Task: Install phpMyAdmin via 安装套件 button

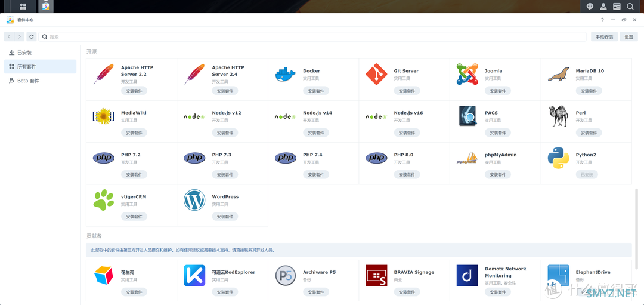Action: click(x=498, y=175)
